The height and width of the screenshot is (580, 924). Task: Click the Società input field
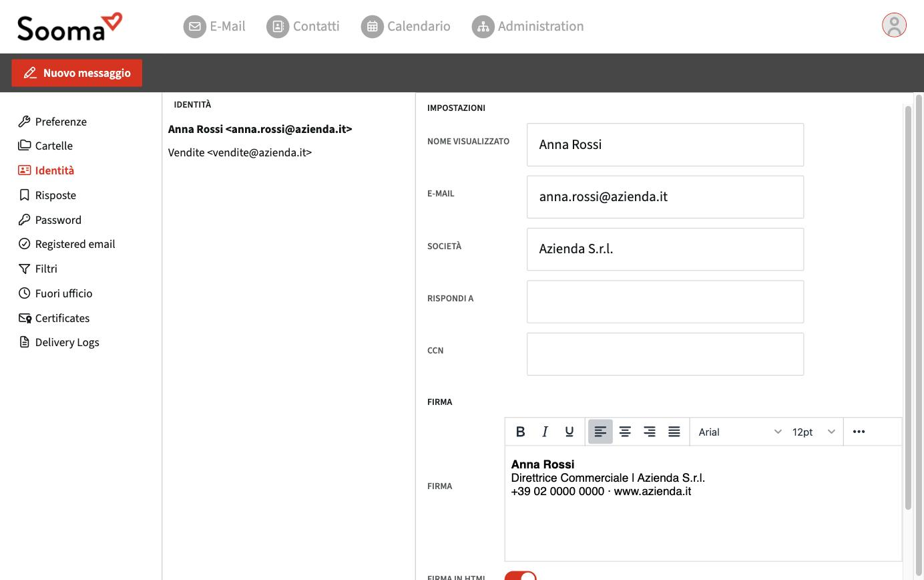pos(665,249)
